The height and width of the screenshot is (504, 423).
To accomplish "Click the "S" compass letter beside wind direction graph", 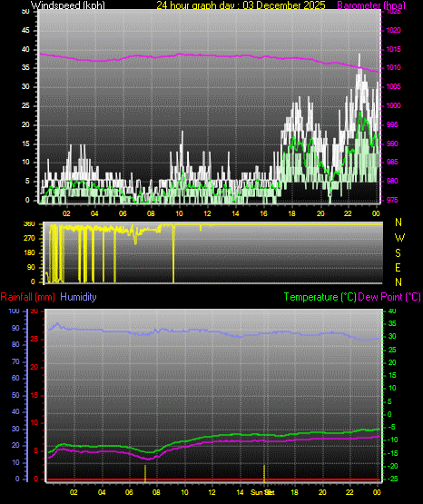I will point(398,253).
